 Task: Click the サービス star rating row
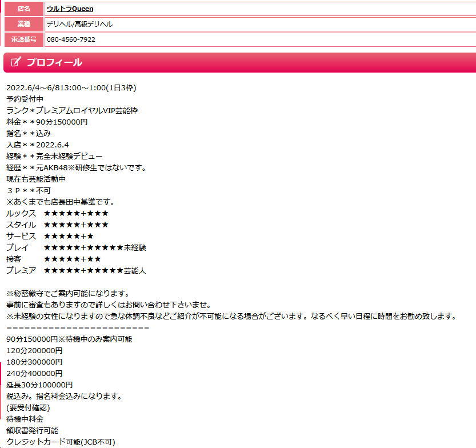click(50, 236)
